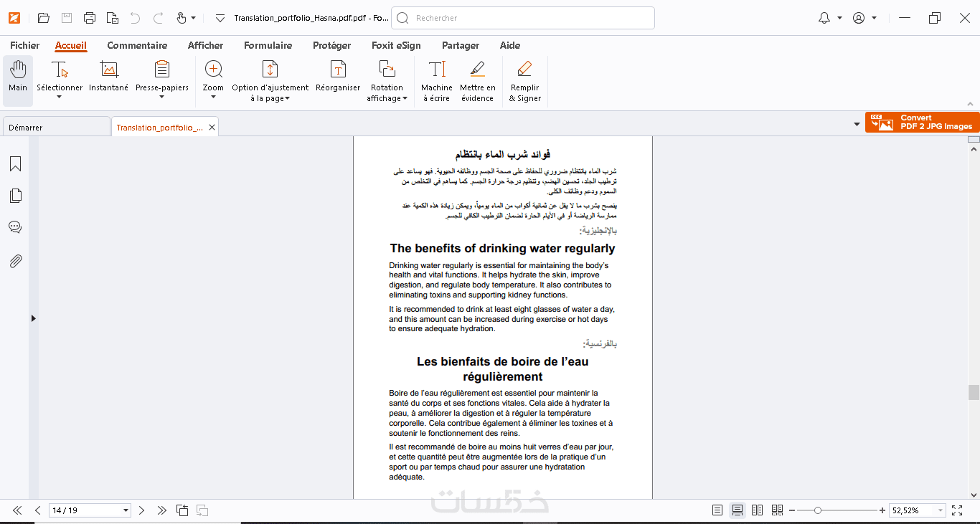980x524 pixels.
Task: Click the zoom slider handle
Action: click(818, 510)
